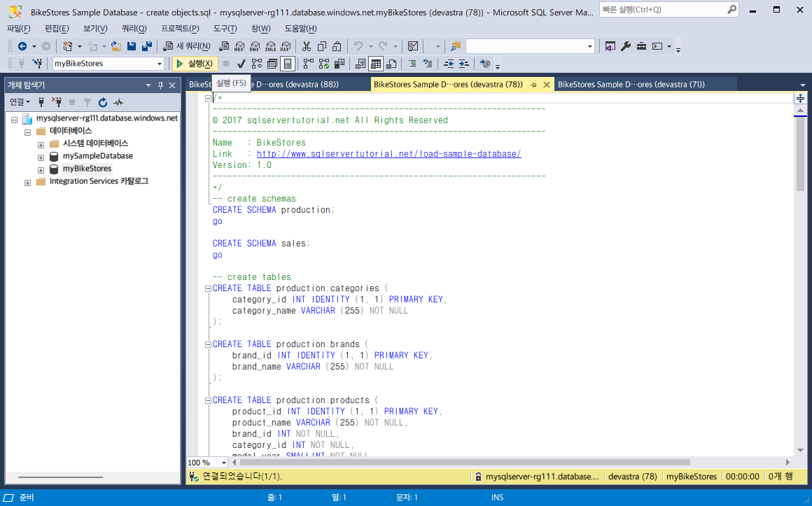Open the 도구(T) menu

pyautogui.click(x=225, y=29)
